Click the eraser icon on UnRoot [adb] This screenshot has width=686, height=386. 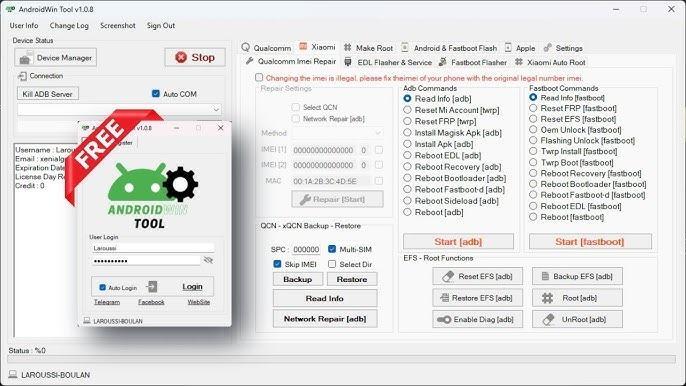point(549,319)
